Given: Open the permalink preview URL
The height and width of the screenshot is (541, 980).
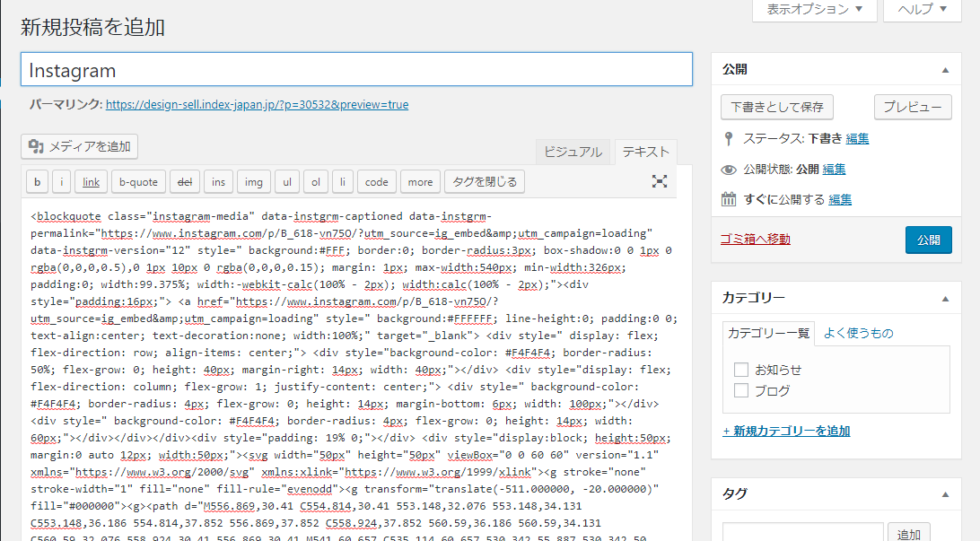Looking at the screenshot, I should [257, 105].
